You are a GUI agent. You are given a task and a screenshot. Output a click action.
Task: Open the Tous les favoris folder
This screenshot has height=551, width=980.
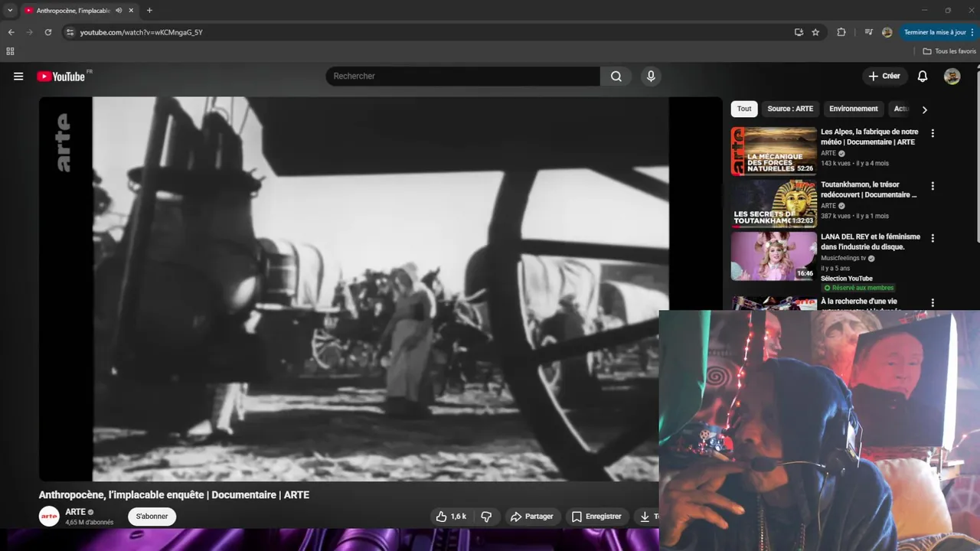[949, 51]
